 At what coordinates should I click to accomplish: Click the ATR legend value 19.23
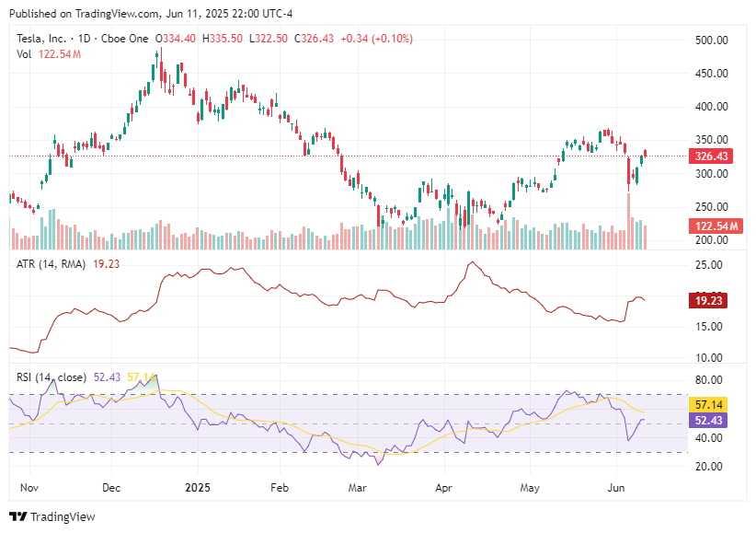pos(106,264)
